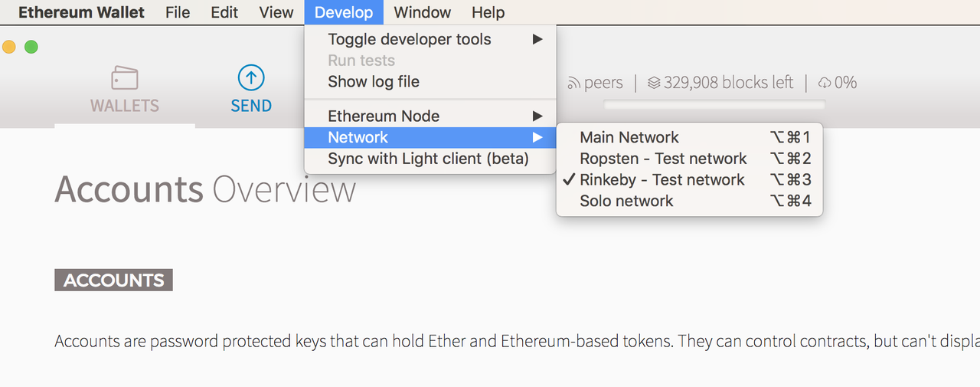This screenshot has height=387, width=980.
Task: Select Rinkeby - Test network checked option
Action: tap(661, 180)
